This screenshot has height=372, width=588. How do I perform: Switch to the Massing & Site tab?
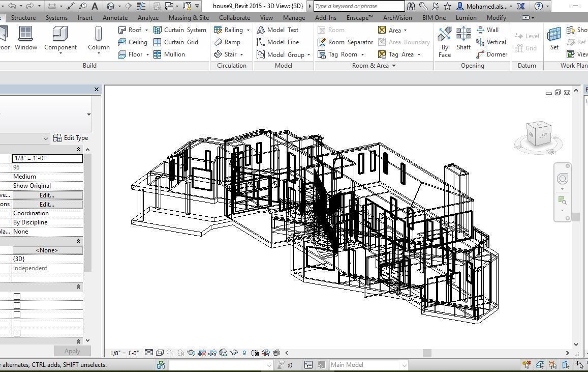coord(189,18)
